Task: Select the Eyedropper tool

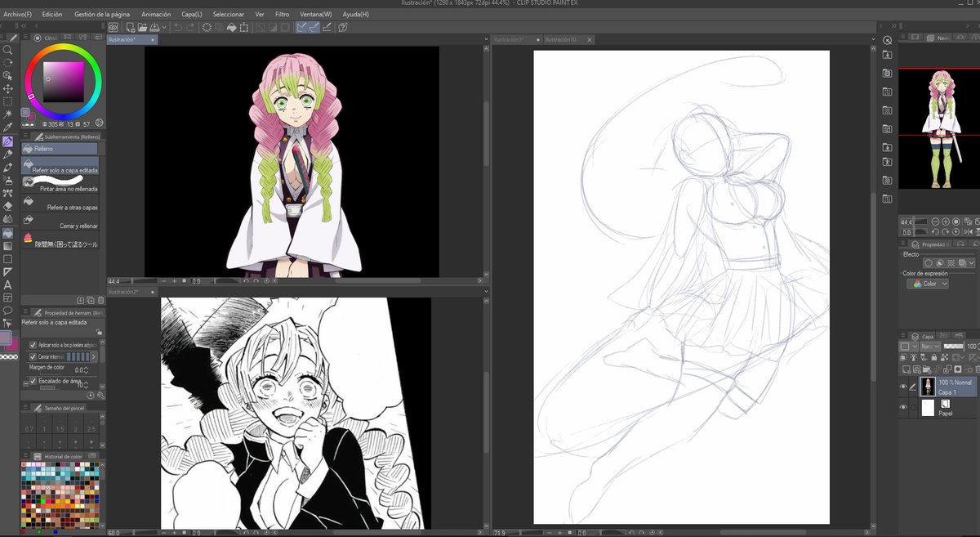Action: [8, 128]
